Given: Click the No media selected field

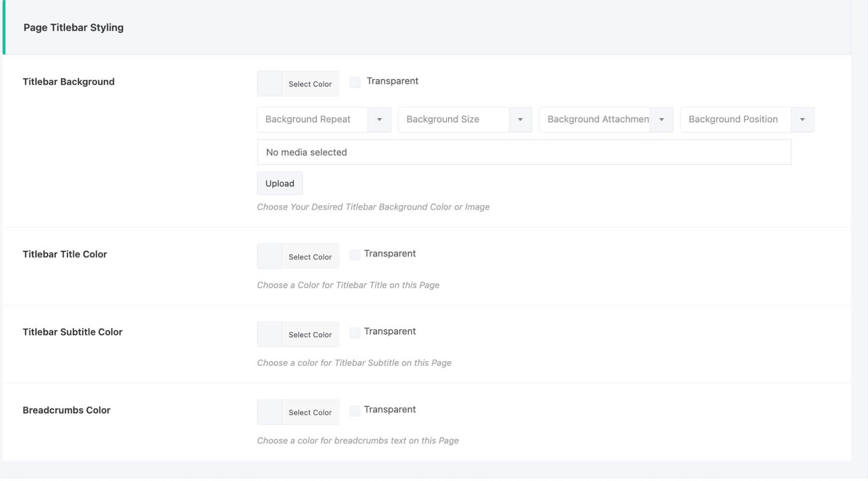Looking at the screenshot, I should coord(524,152).
